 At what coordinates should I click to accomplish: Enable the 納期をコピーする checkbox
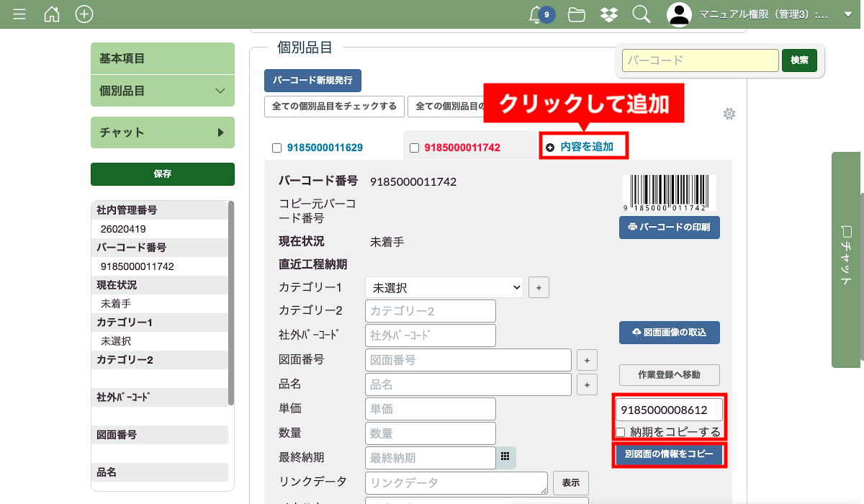tap(621, 433)
